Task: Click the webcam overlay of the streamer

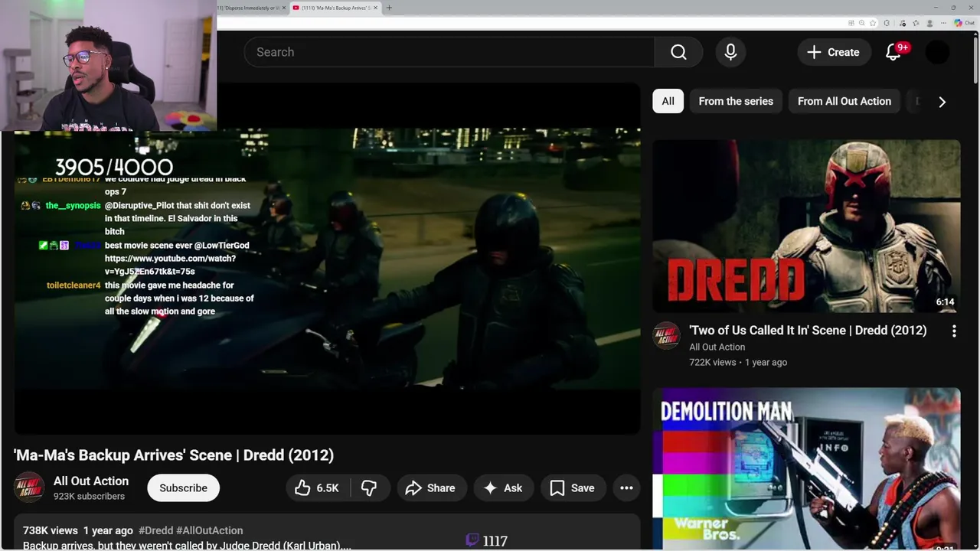Action: 108,65
